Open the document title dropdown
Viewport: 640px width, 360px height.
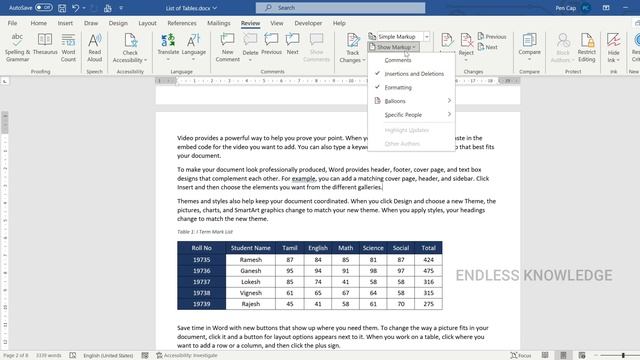[x=215, y=8]
